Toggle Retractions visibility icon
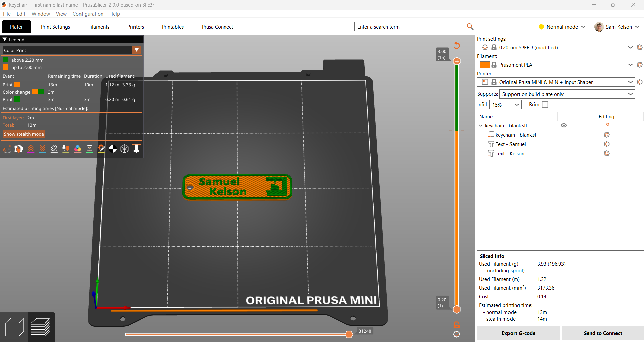The width and height of the screenshot is (644, 342). pos(31,149)
